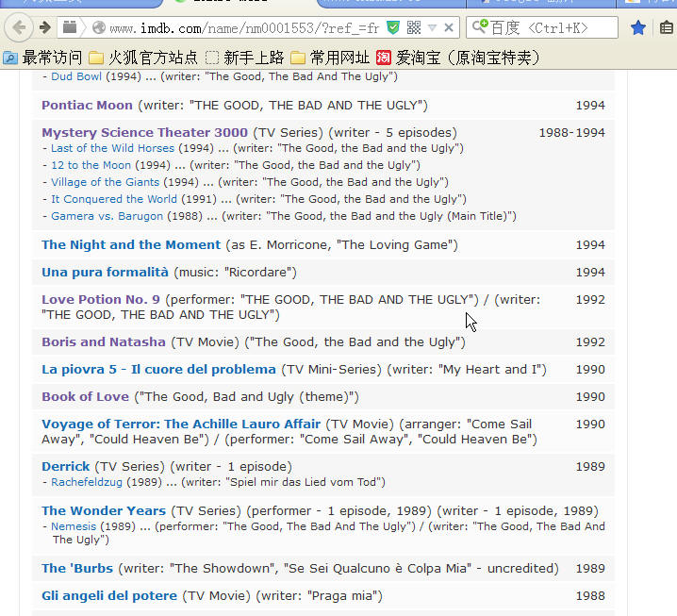Open 常用网址 bookmark folder
Screen dimensions: 677x616
pyautogui.click(x=329, y=58)
